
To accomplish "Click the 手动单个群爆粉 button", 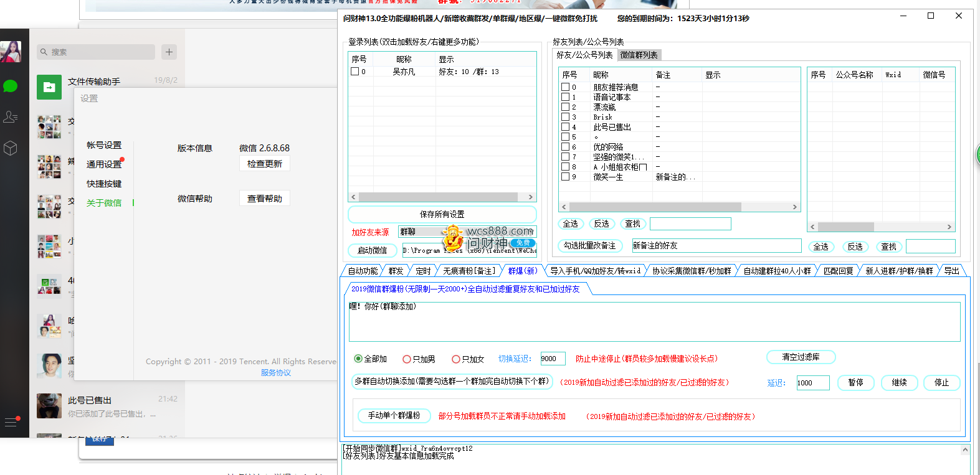I will point(394,415).
